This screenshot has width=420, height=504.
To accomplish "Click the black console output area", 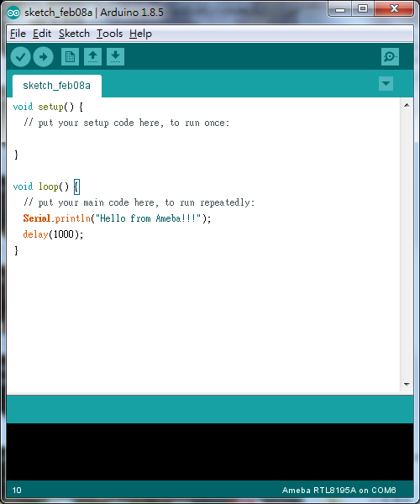I will [x=210, y=452].
